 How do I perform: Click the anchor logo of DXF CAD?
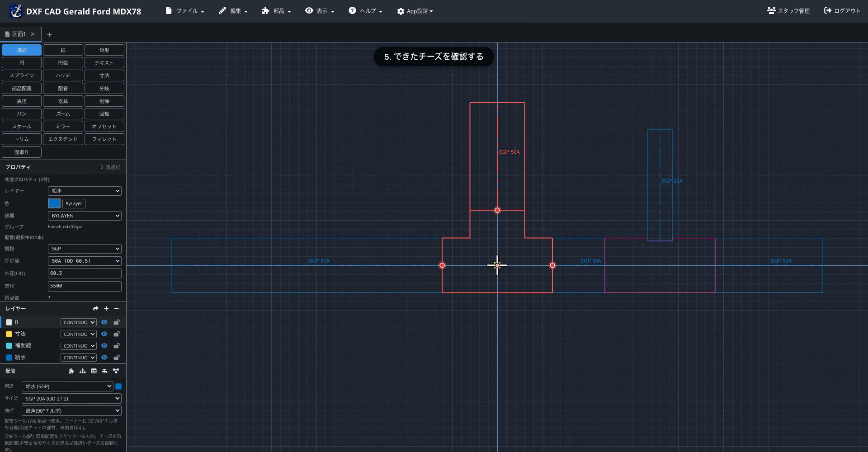[x=16, y=11]
